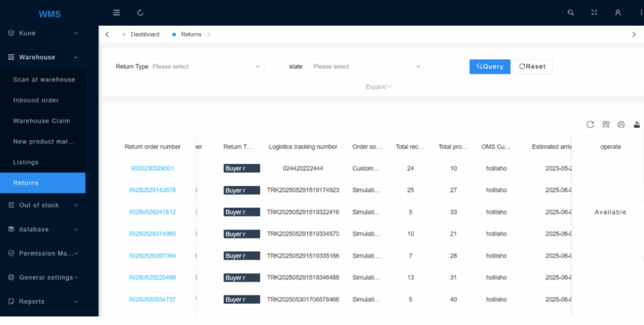Image resolution: width=644 pixels, height=325 pixels.
Task: Open the Return Type dropdown
Action: 206,67
